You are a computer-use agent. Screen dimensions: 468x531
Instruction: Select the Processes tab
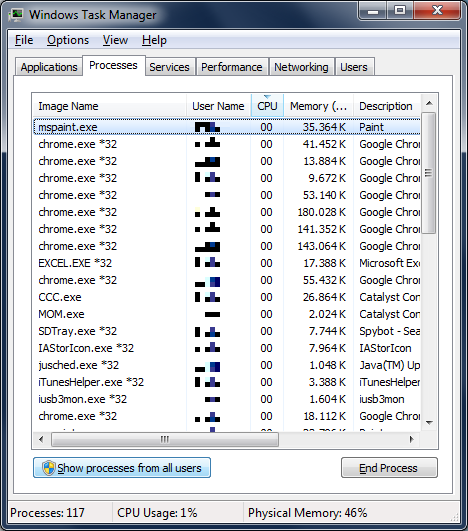pyautogui.click(x=113, y=65)
